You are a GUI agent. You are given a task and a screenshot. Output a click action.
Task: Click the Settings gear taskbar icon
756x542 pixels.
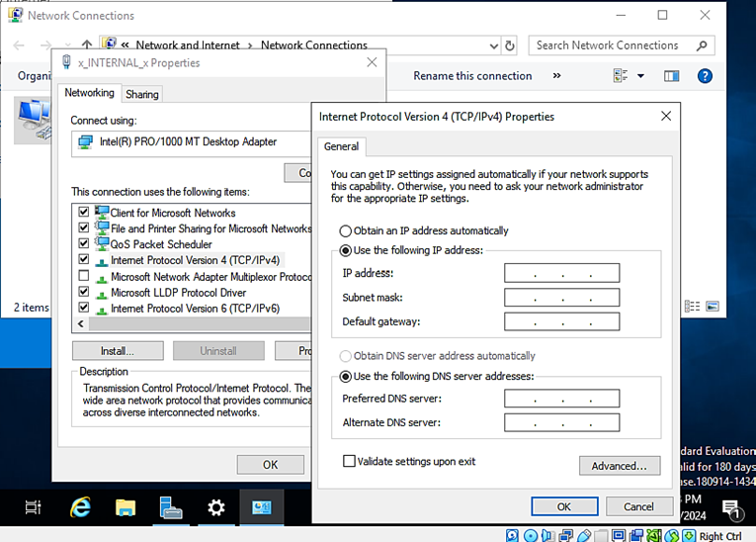coord(216,507)
